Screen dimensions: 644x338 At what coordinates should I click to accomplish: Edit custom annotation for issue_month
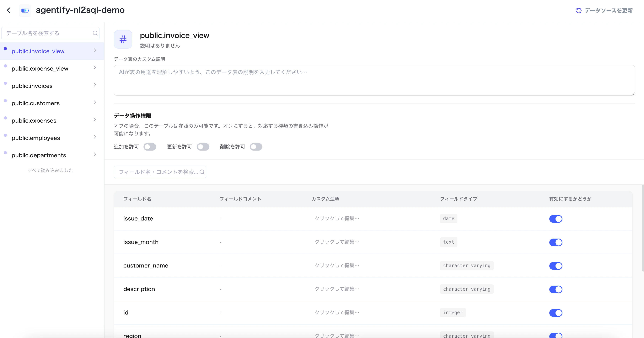coord(337,242)
